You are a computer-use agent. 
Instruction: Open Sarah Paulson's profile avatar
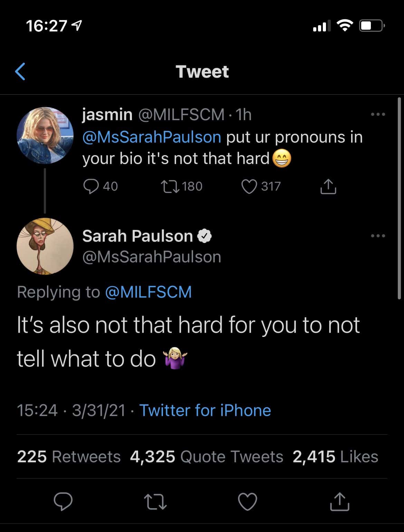[x=45, y=246]
